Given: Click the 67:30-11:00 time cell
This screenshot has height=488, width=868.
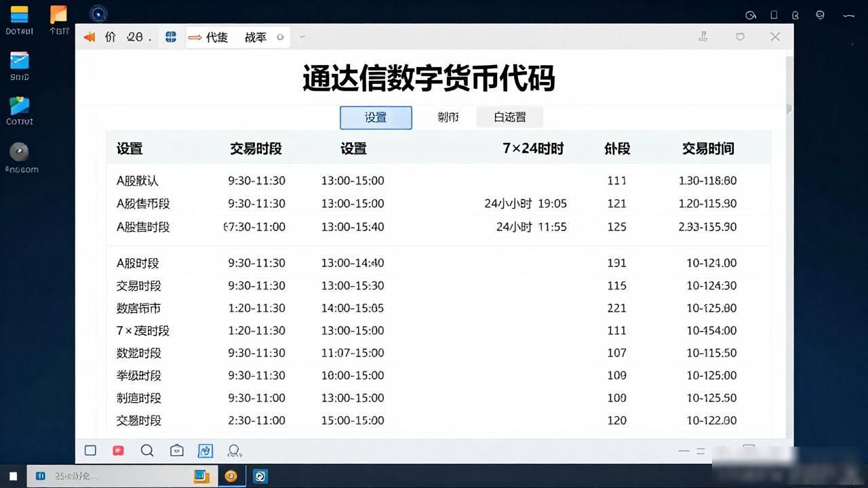Looking at the screenshot, I should click(x=254, y=226).
